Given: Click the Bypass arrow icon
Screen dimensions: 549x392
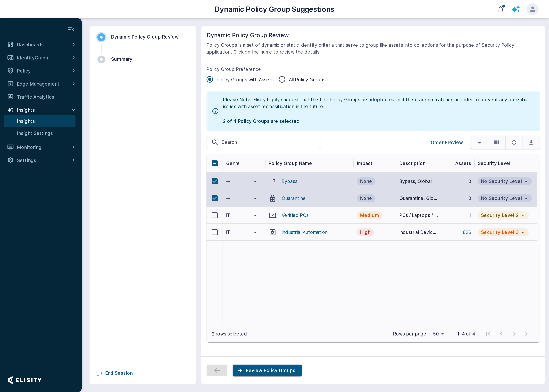Looking at the screenshot, I should tap(273, 181).
